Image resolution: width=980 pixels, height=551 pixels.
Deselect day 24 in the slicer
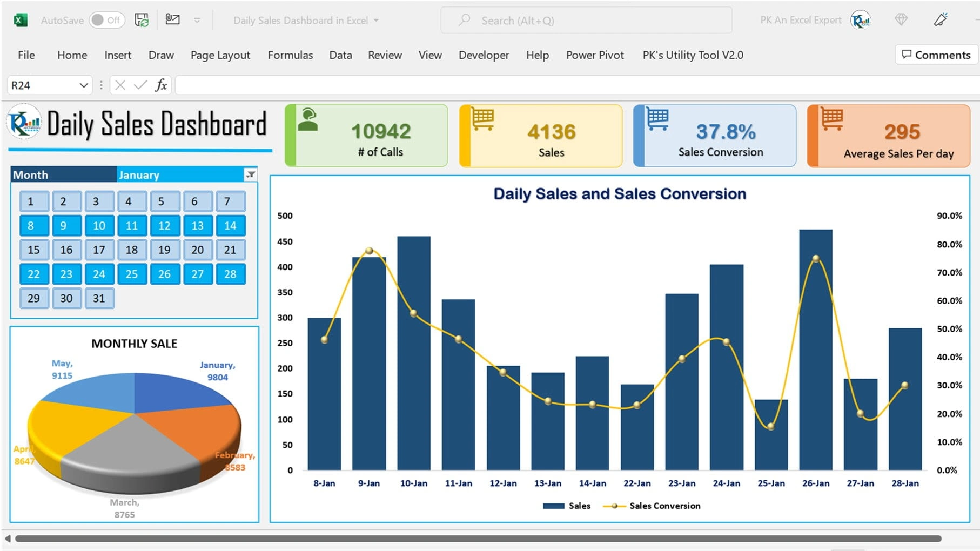pos(99,274)
